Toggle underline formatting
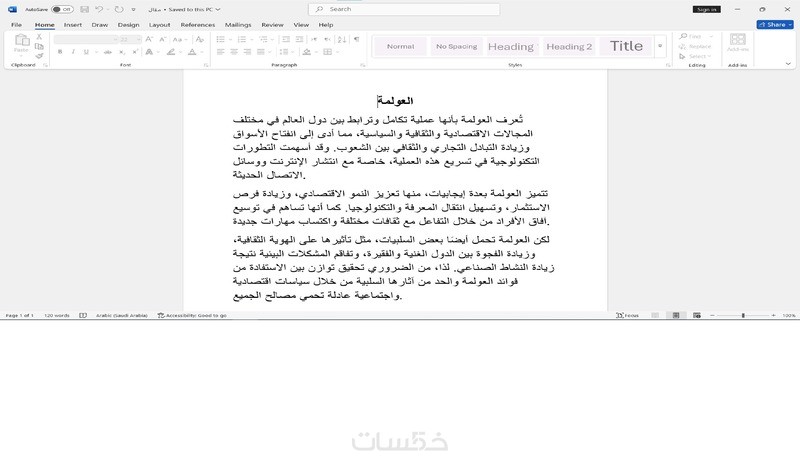Screen dimensions: 800x460 click(x=86, y=52)
